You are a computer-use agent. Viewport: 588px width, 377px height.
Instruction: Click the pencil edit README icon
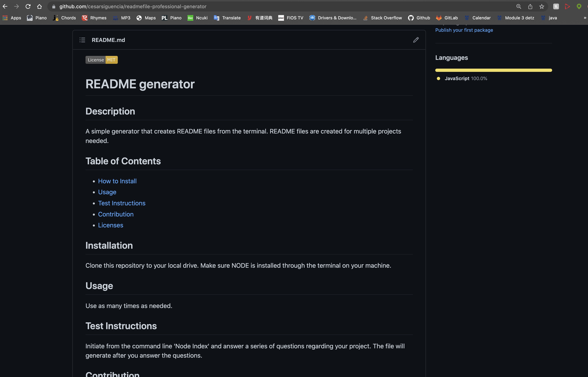(416, 40)
